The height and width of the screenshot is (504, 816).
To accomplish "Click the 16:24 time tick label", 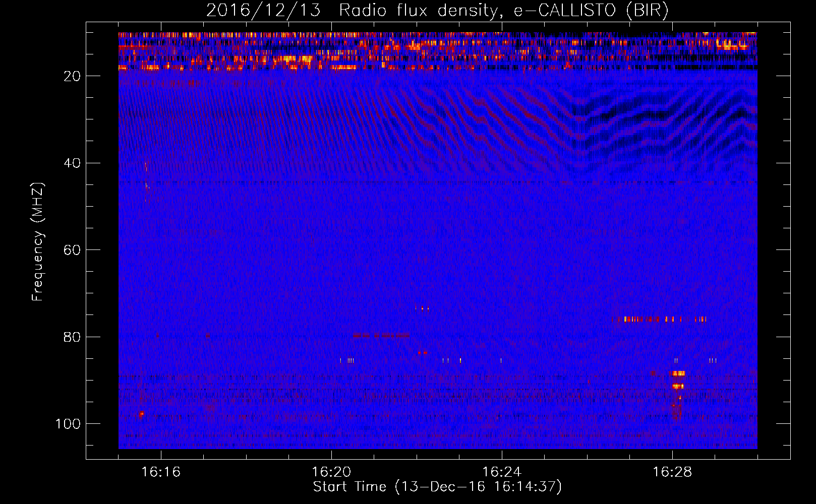I will 502,472.
